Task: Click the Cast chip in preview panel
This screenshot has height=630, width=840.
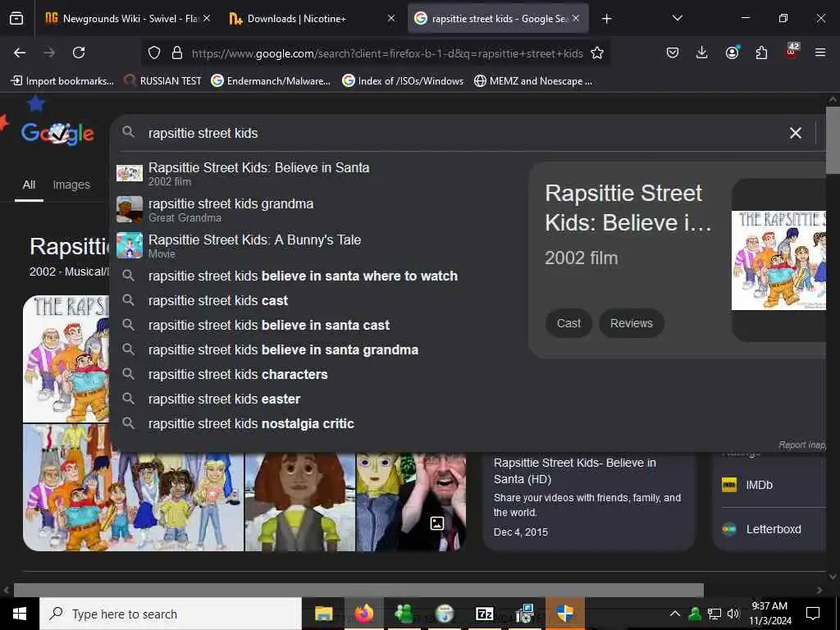Action: pos(568,323)
